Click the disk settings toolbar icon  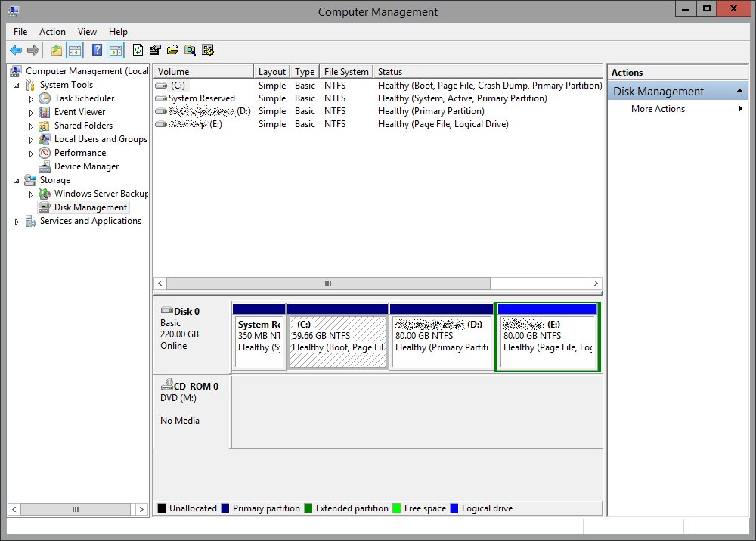click(x=208, y=50)
